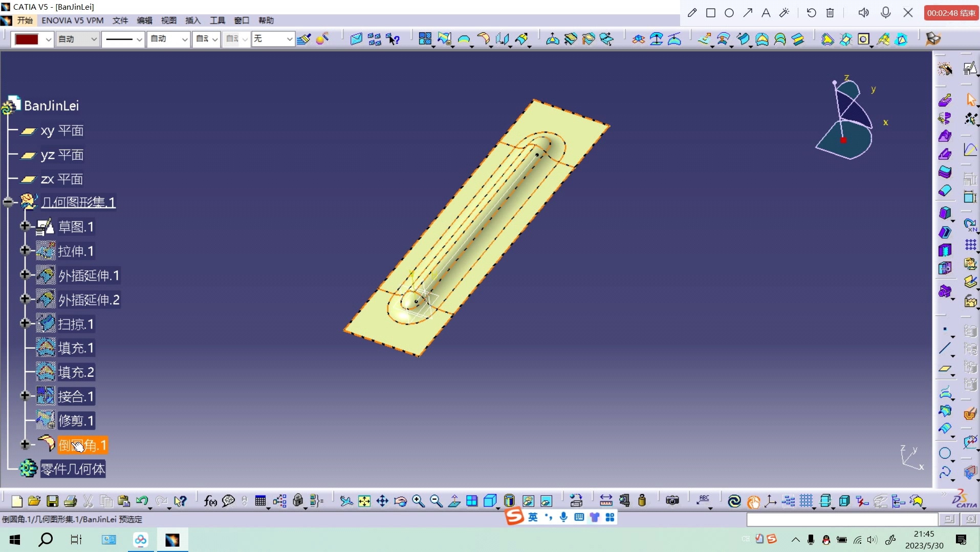Viewport: 980px width, 552px height.
Task: Click the Measure Between tool
Action: (606, 501)
